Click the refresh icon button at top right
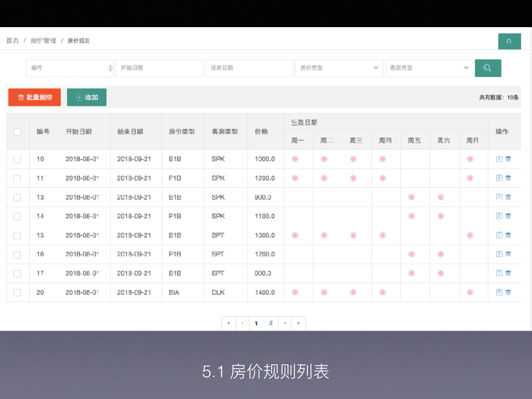The image size is (532, 399). [x=509, y=41]
